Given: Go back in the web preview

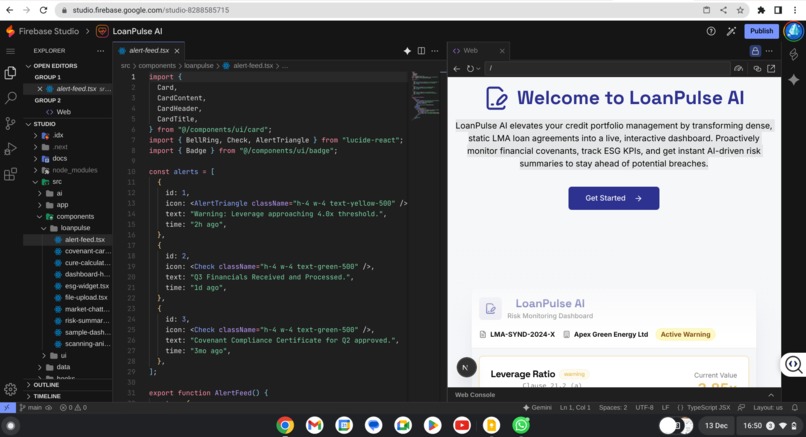Looking at the screenshot, I should tap(456, 68).
